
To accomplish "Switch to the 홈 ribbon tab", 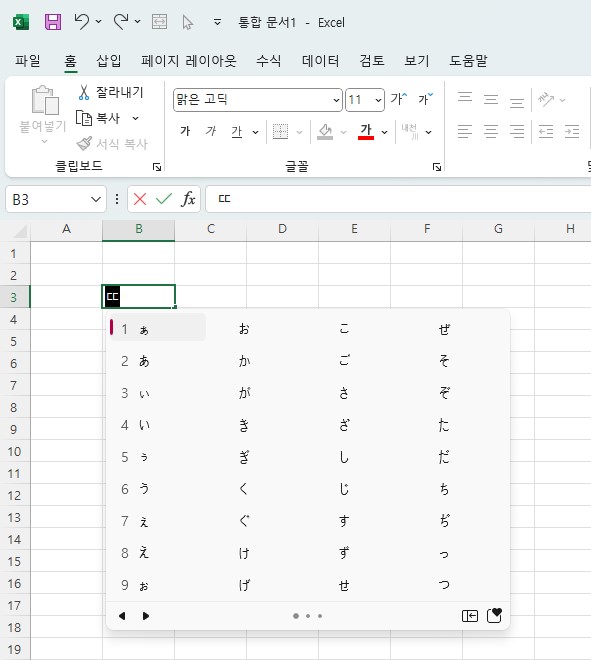I will pos(70,61).
